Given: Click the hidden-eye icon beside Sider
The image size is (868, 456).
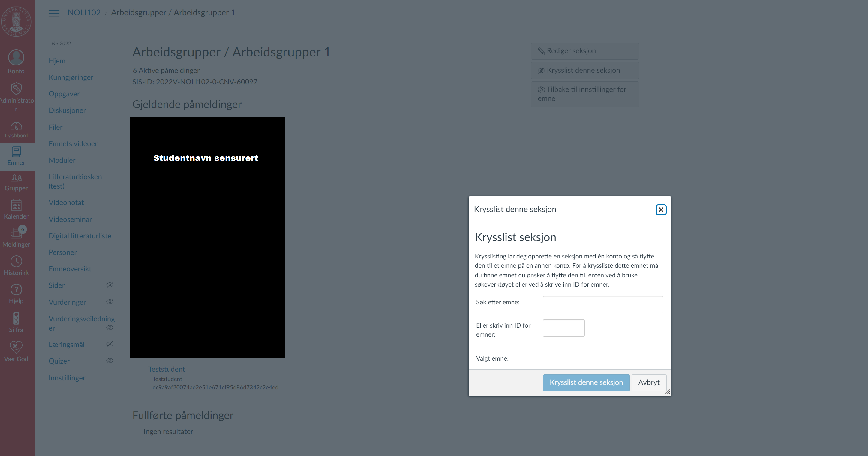Looking at the screenshot, I should coord(110,285).
